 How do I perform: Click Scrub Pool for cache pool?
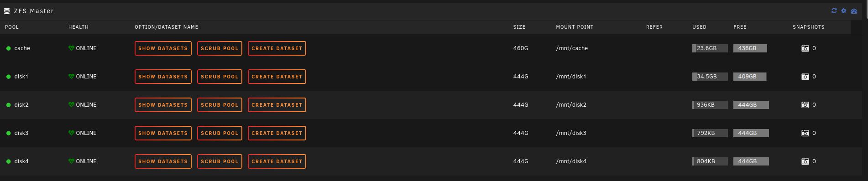220,48
